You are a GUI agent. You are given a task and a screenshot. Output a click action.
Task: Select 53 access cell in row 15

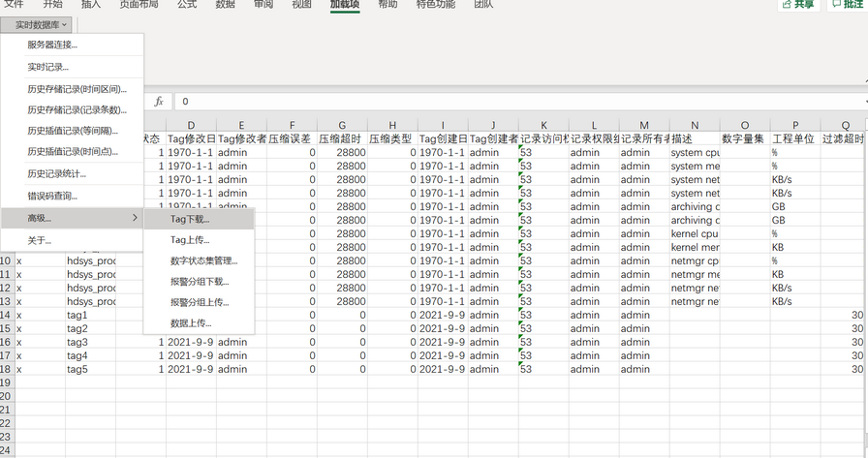[x=543, y=328]
